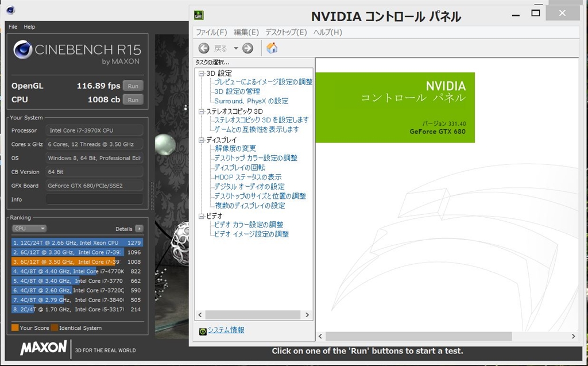
Task: Open Cinebench File menu
Action: click(x=13, y=26)
